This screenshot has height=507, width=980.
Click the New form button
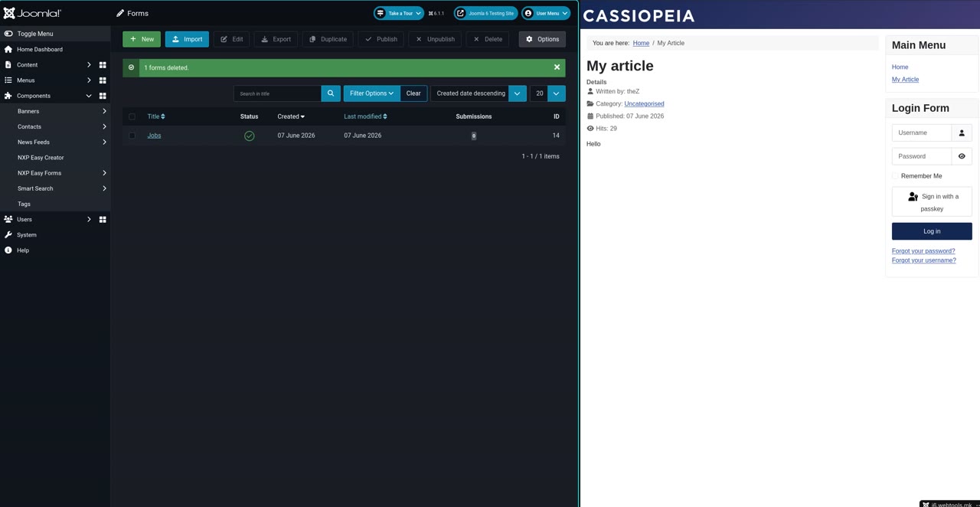click(x=142, y=39)
